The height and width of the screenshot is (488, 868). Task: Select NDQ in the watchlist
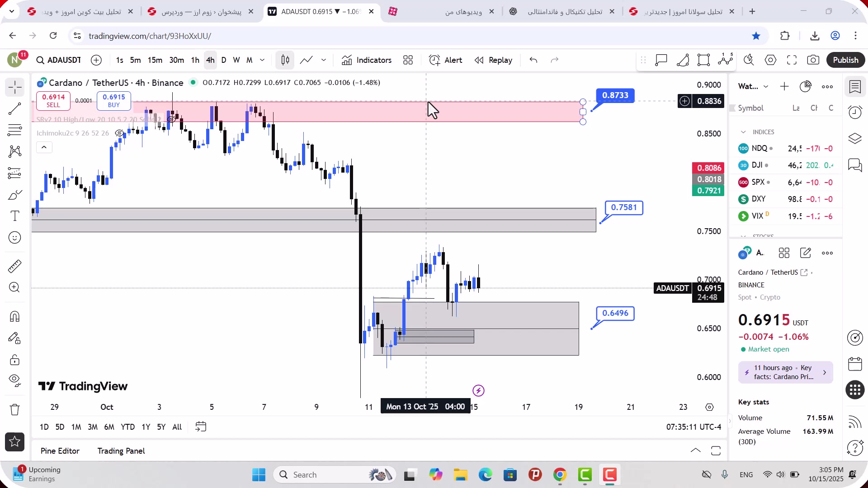click(x=785, y=149)
